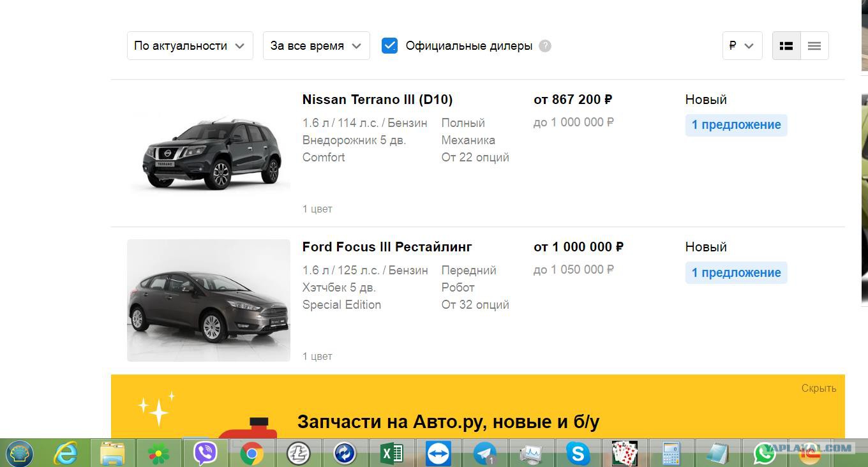Viewport: 868px width, 467px height.
Task: Click the Special Edition trim text
Action: pos(341,305)
